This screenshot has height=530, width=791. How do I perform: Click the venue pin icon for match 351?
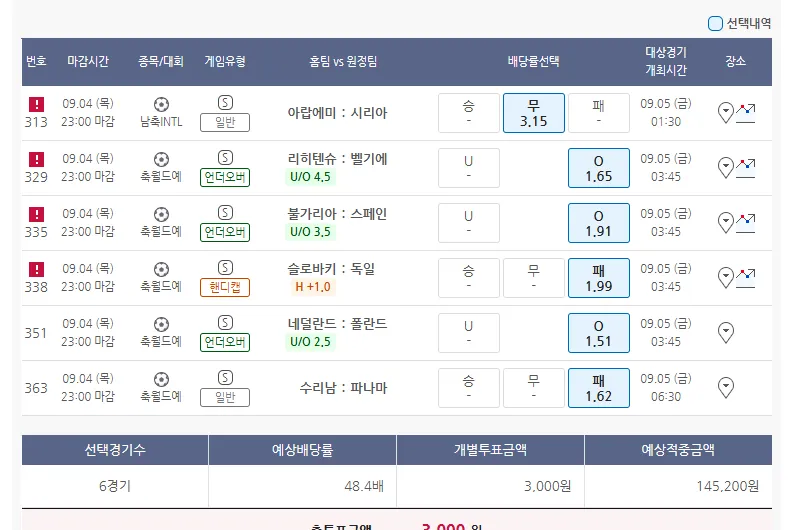point(727,332)
